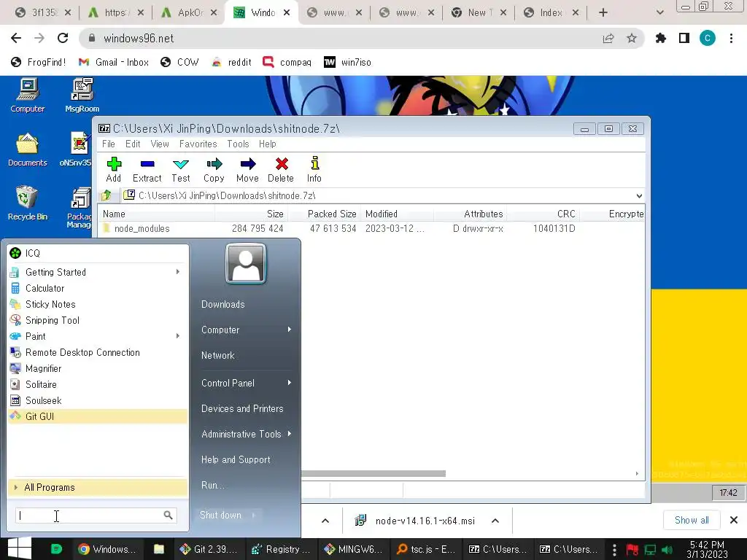Expand Control Panel submenu
The width and height of the screenshot is (747, 560).
coord(289,383)
